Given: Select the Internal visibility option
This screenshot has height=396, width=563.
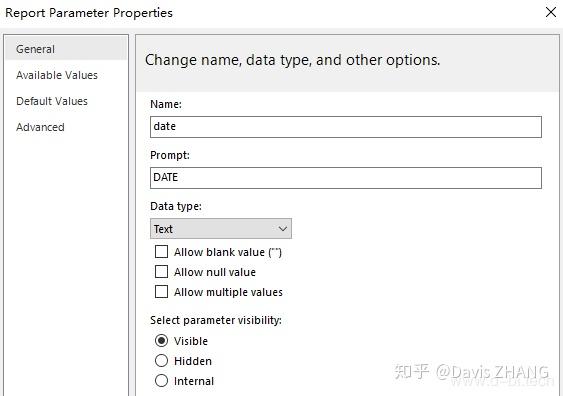Looking at the screenshot, I should click(161, 381).
